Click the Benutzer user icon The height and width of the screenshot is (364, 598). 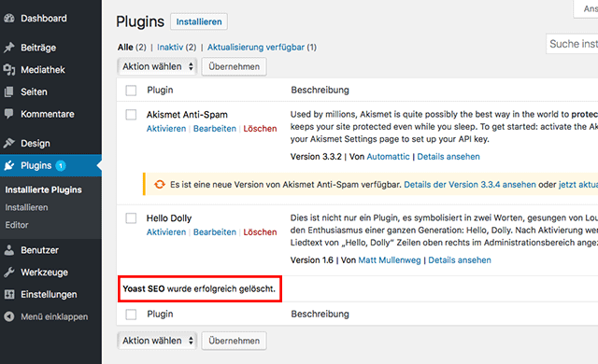pyautogui.click(x=9, y=250)
